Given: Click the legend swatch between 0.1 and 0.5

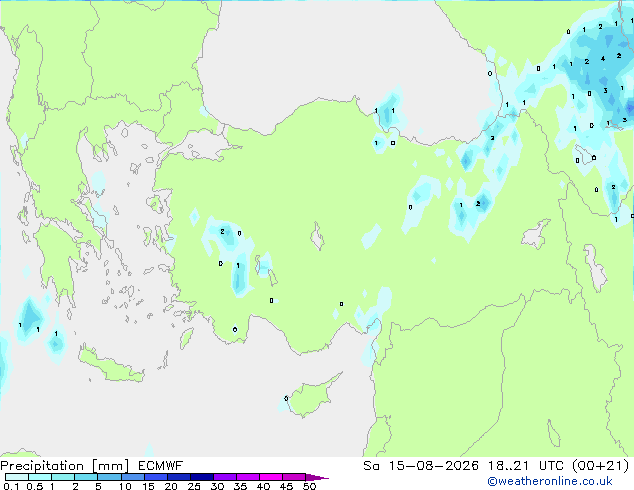Looking at the screenshot, I should 17,477.
